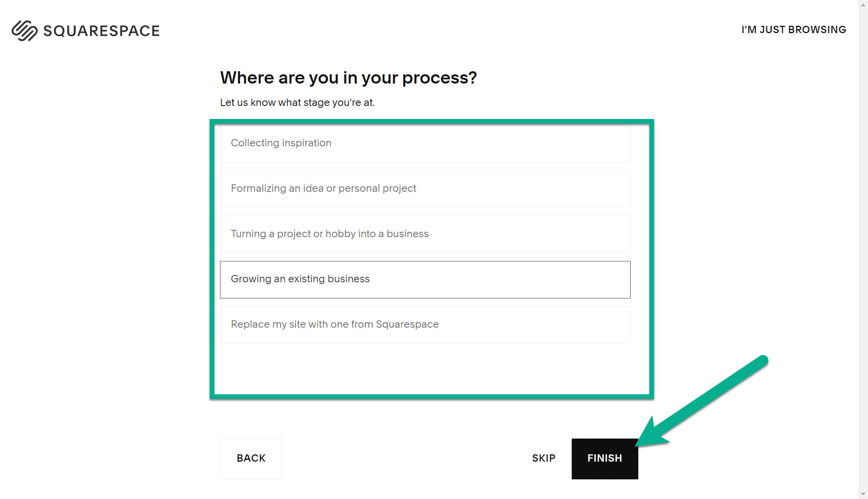This screenshot has width=868, height=499.
Task: Click SKIP to bypass this step
Action: 543,458
